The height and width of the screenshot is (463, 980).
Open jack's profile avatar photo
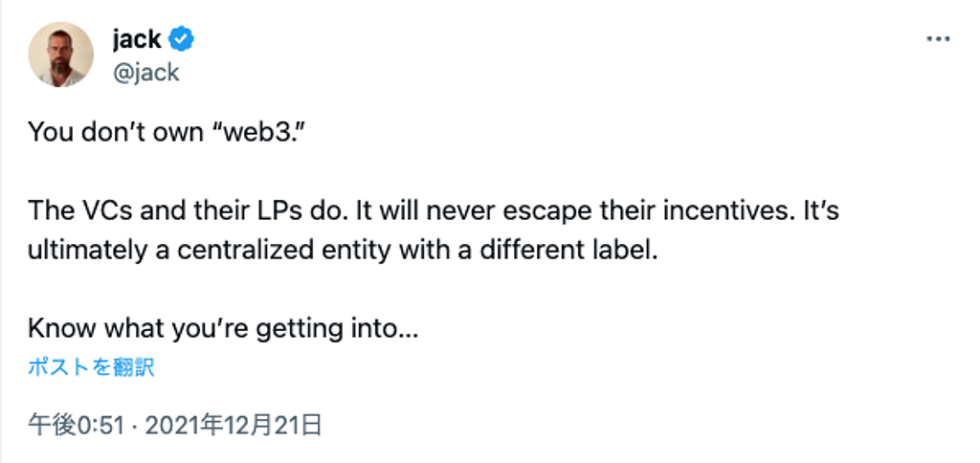click(x=61, y=55)
